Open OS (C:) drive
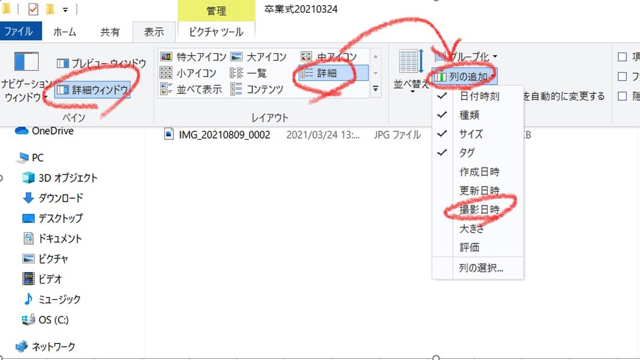 point(45,320)
